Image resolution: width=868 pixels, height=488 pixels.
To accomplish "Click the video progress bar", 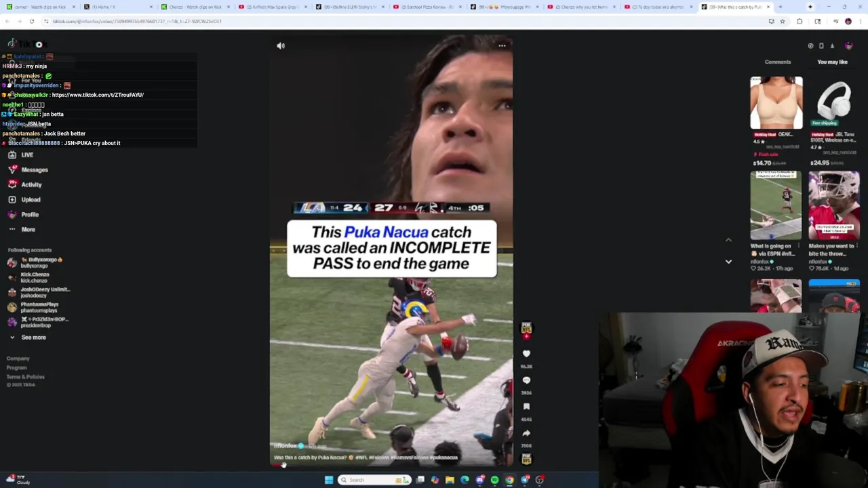I will tap(391, 465).
